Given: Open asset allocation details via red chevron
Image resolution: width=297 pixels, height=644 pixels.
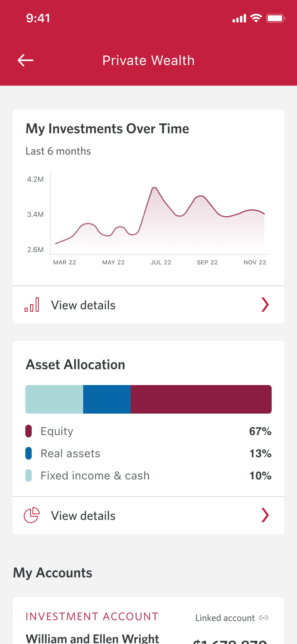Looking at the screenshot, I should click(x=265, y=515).
